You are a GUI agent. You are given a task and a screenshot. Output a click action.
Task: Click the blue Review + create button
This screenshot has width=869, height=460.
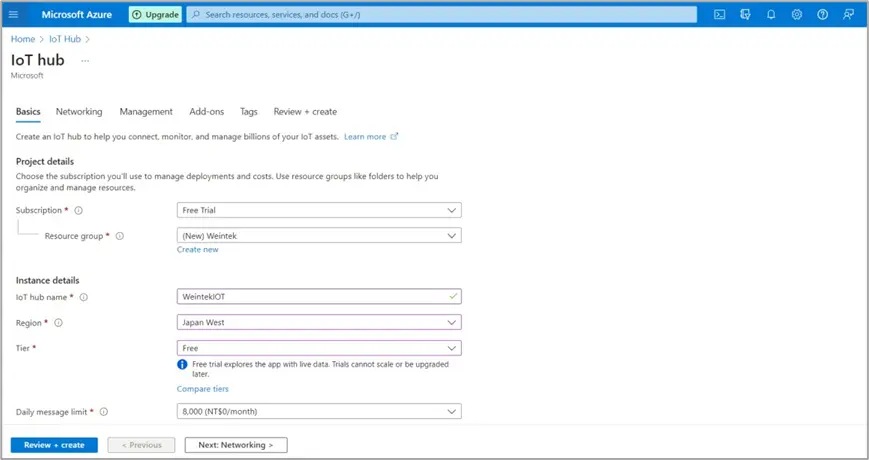coord(54,445)
